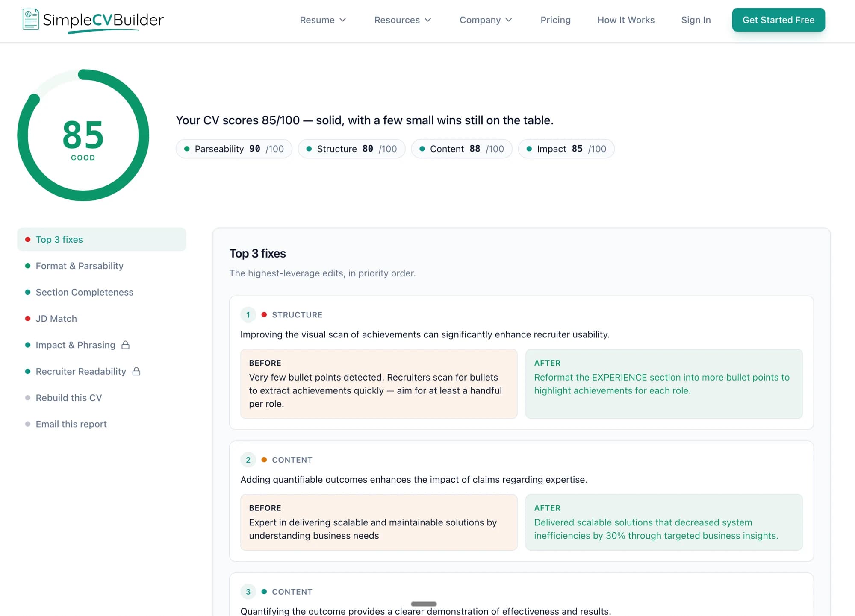Click the Parseability 90/100 score chip
This screenshot has height=616, width=855.
pos(234,149)
